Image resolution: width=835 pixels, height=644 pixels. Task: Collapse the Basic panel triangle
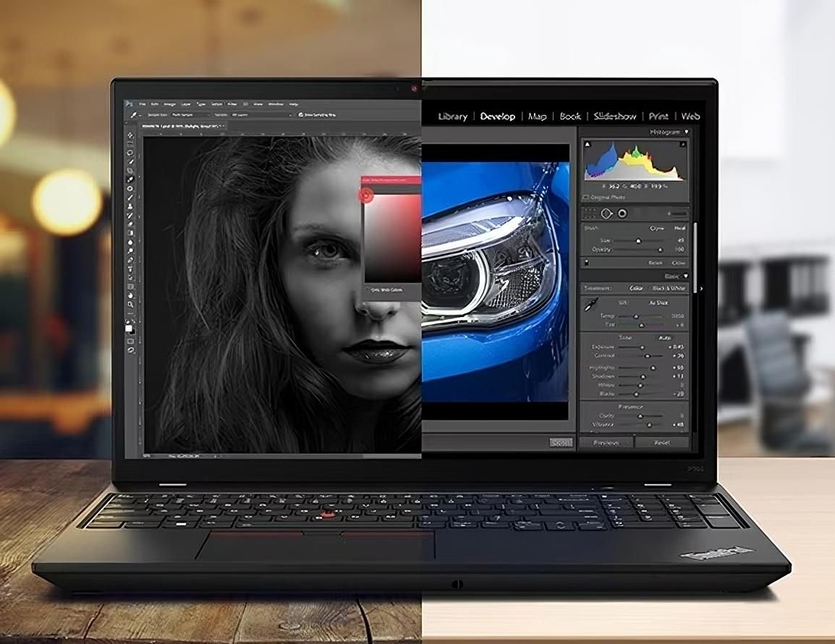(685, 276)
